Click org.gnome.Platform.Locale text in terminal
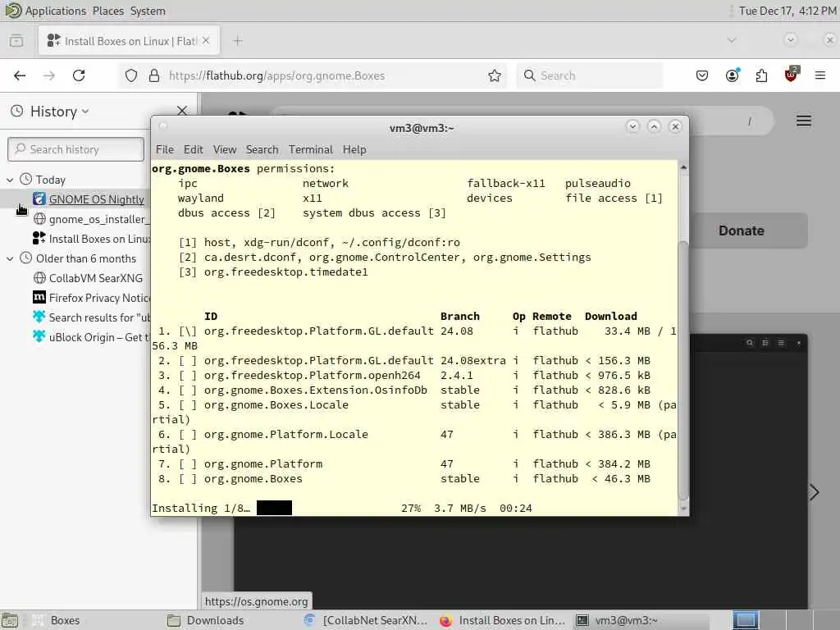The image size is (840, 630). click(x=286, y=435)
